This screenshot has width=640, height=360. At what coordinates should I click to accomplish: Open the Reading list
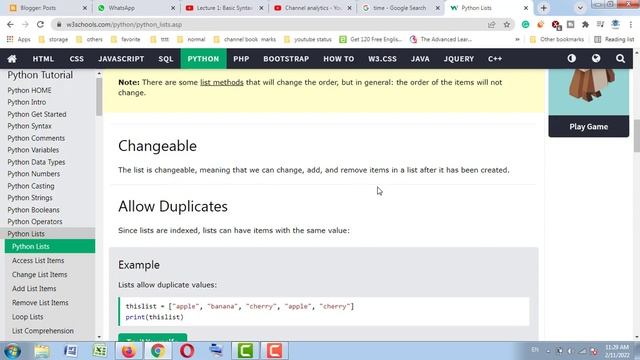(x=614, y=40)
